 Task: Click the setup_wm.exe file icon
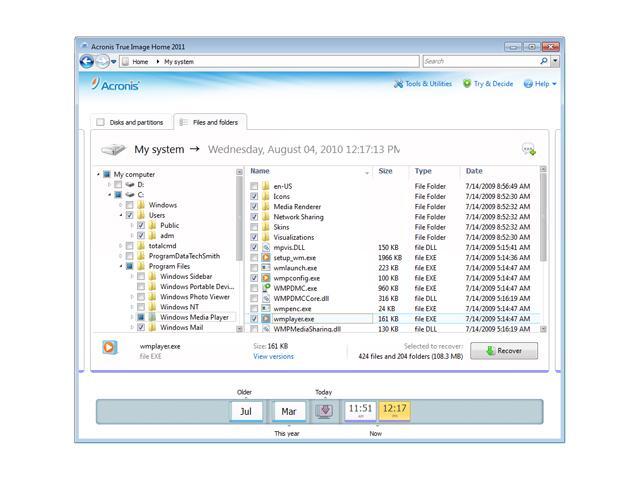click(266, 258)
